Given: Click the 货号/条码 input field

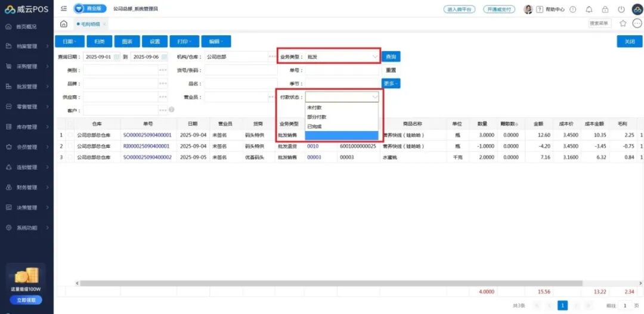Looking at the screenshot, I should (237, 70).
